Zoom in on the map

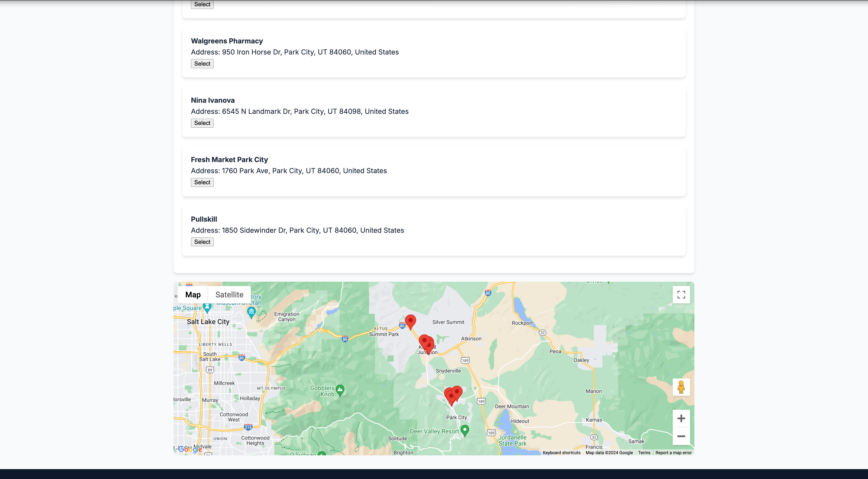(x=681, y=418)
